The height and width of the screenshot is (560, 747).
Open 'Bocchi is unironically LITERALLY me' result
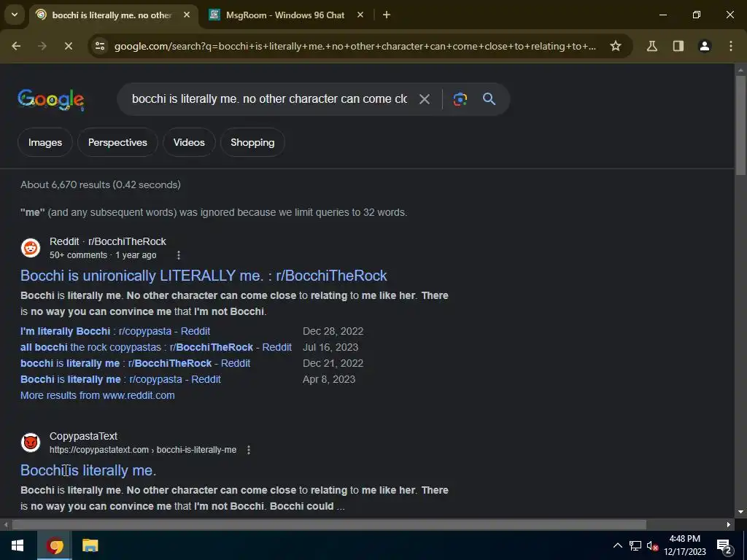pos(204,276)
